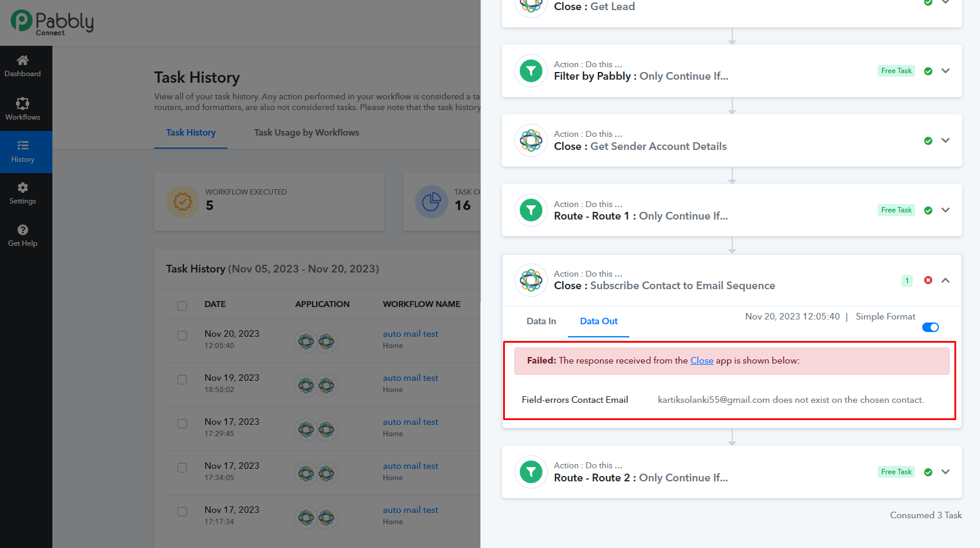980x548 pixels.
Task: Click the app icons in the Nov 19, 2023 row
Action: tap(316, 386)
